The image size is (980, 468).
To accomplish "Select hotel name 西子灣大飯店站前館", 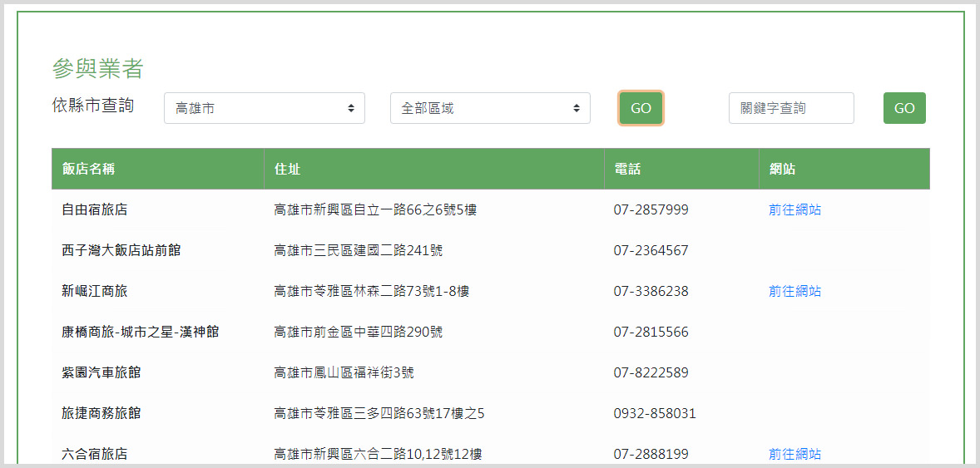I will coord(121,250).
